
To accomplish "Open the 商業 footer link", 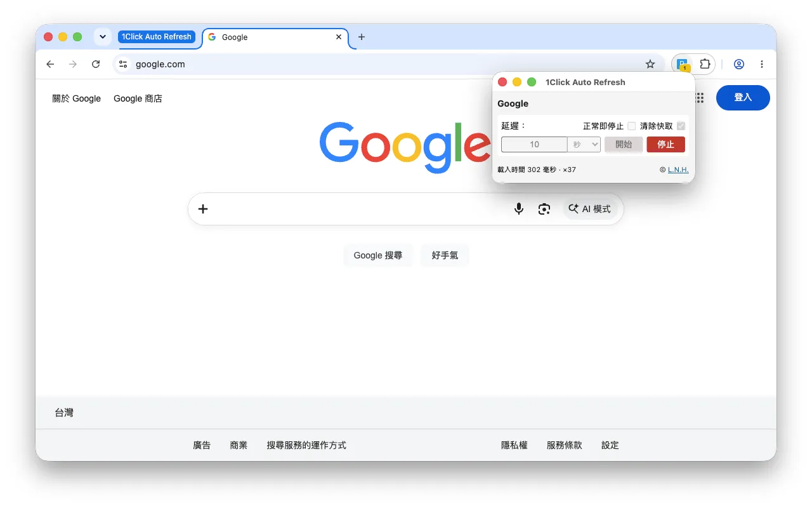I will click(239, 445).
